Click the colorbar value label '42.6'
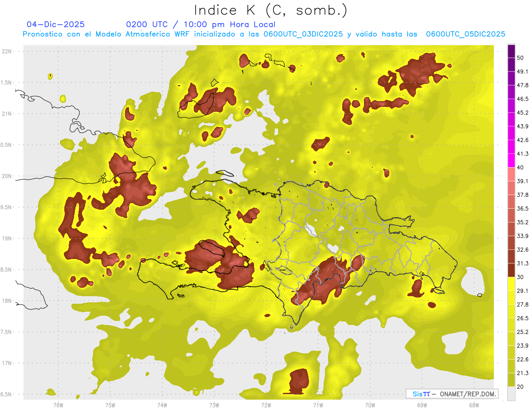 tap(523, 140)
